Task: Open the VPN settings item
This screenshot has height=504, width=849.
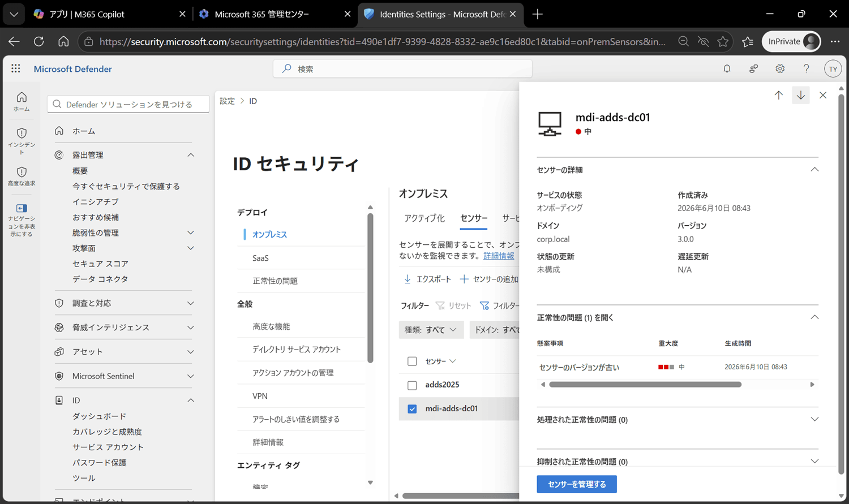Action: [x=260, y=396]
